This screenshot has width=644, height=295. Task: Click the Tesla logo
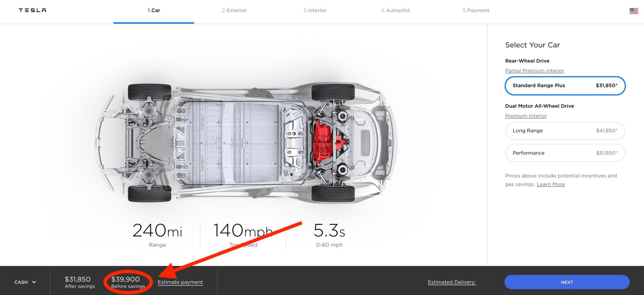click(32, 10)
